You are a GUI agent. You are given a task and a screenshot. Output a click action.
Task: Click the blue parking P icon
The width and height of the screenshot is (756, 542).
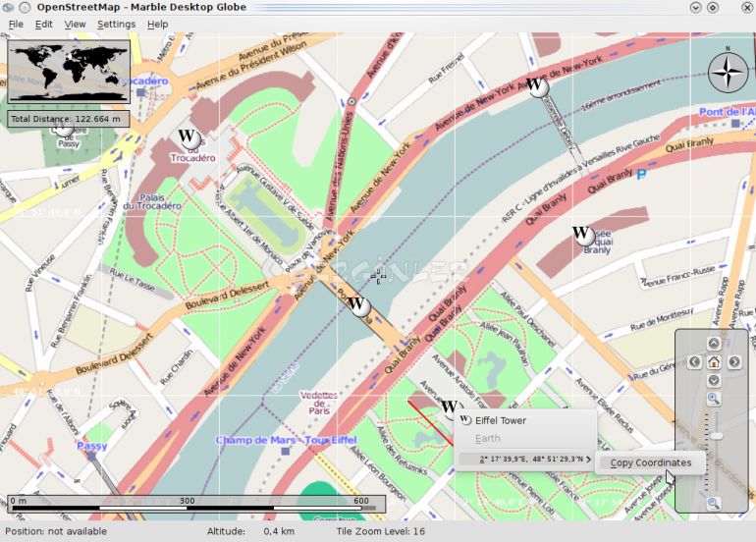tap(641, 174)
